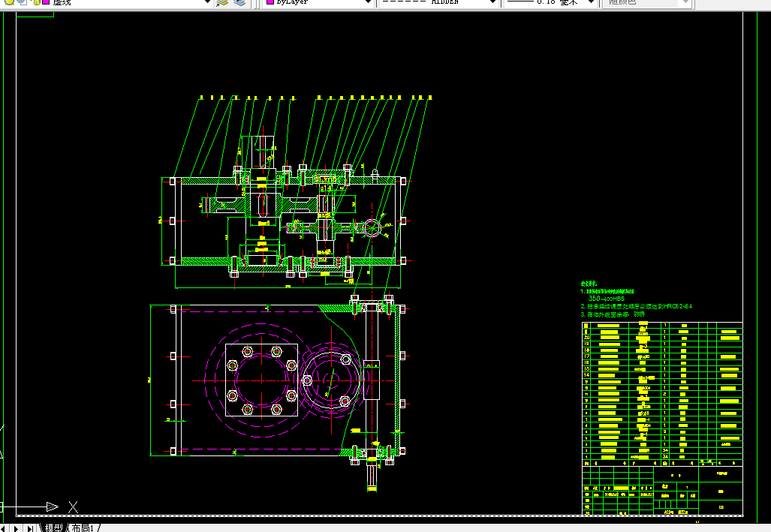Select the note line containing HRC62-64

tap(637, 306)
